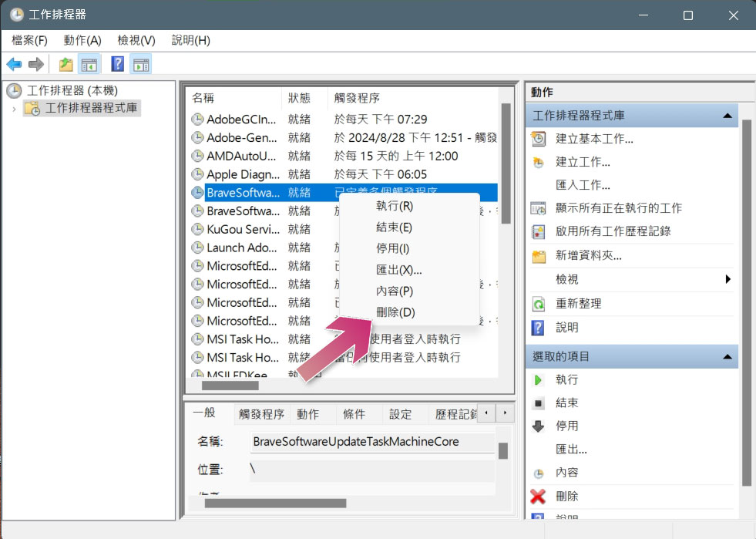Collapse the 工作排程器程式庫 actions section
This screenshot has width=756, height=539.
click(x=727, y=116)
